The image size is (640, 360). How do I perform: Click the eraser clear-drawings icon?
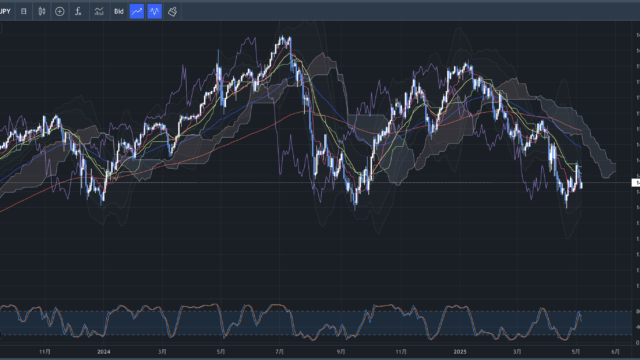point(173,11)
